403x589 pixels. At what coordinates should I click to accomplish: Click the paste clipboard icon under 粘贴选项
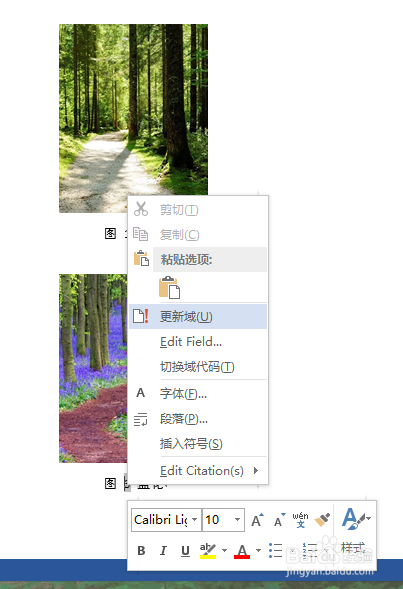(x=169, y=287)
